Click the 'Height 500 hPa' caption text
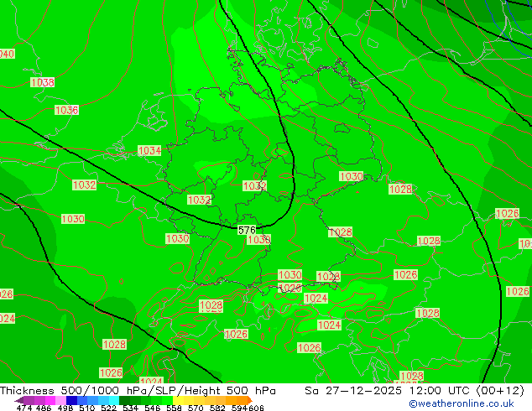Viewport: 532px width, 411px height. click(x=230, y=391)
